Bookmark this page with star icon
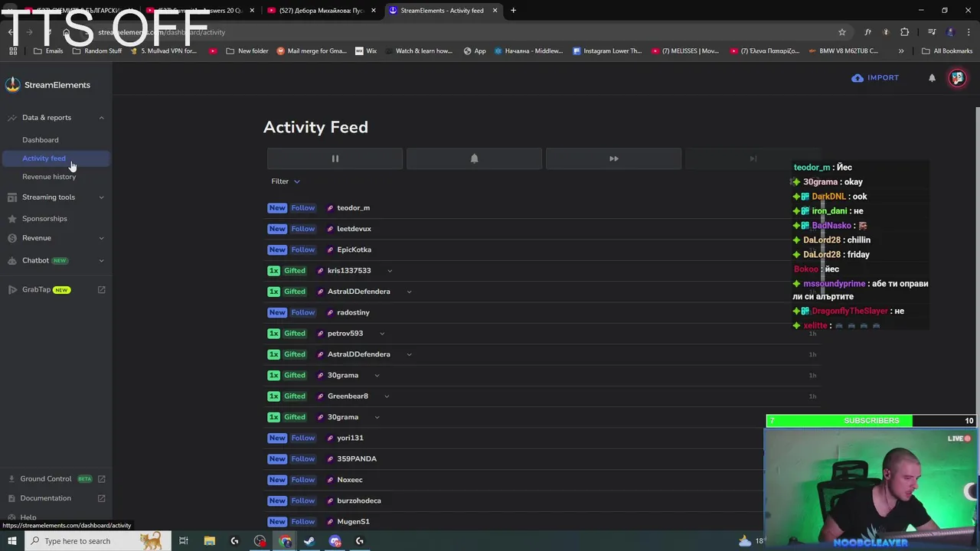 click(842, 32)
